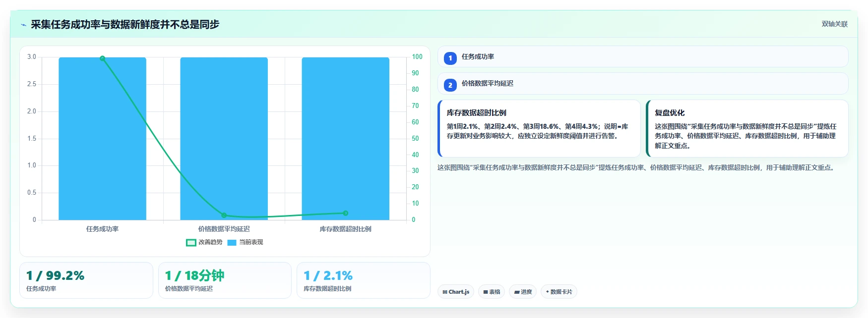Select the 1 / 18分钟 metric card
This screenshot has height=318, width=868.
(225, 280)
